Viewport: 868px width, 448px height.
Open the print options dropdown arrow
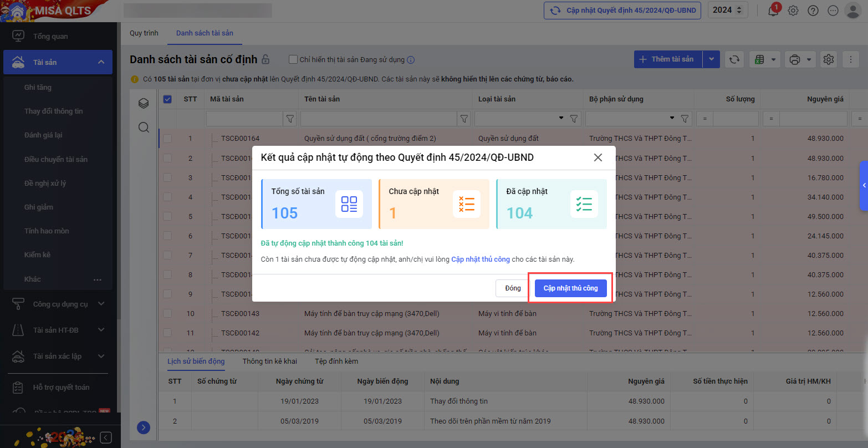point(810,59)
